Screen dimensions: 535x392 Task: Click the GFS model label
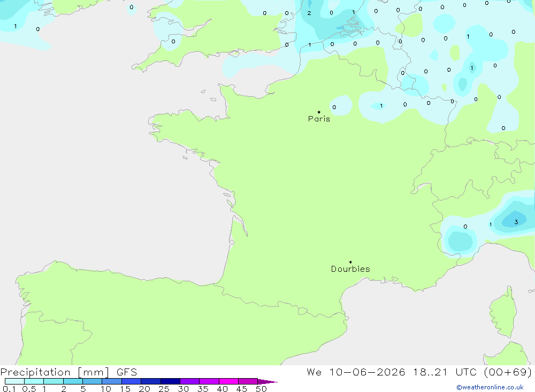(x=127, y=372)
